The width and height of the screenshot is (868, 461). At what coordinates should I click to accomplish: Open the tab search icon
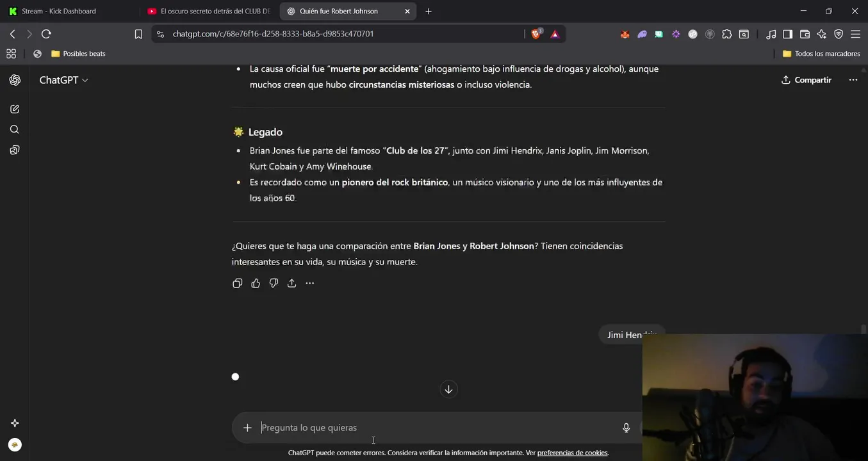(744, 35)
